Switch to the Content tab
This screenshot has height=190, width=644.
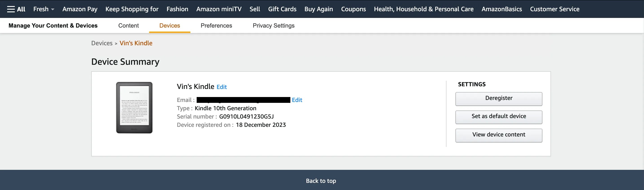[x=128, y=26]
